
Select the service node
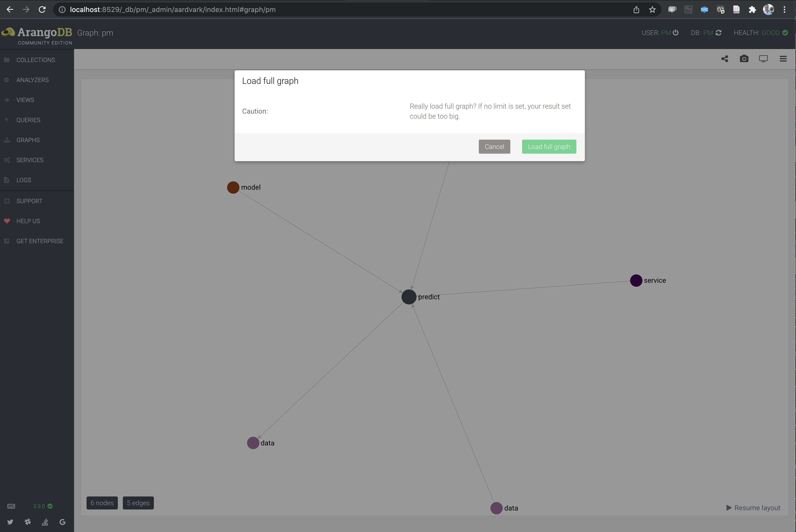point(636,280)
